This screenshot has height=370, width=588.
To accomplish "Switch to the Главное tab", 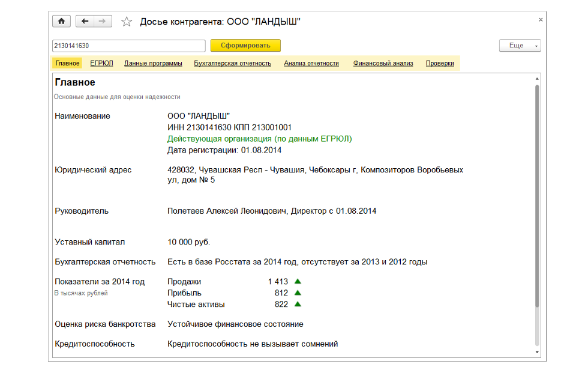I will click(x=67, y=63).
